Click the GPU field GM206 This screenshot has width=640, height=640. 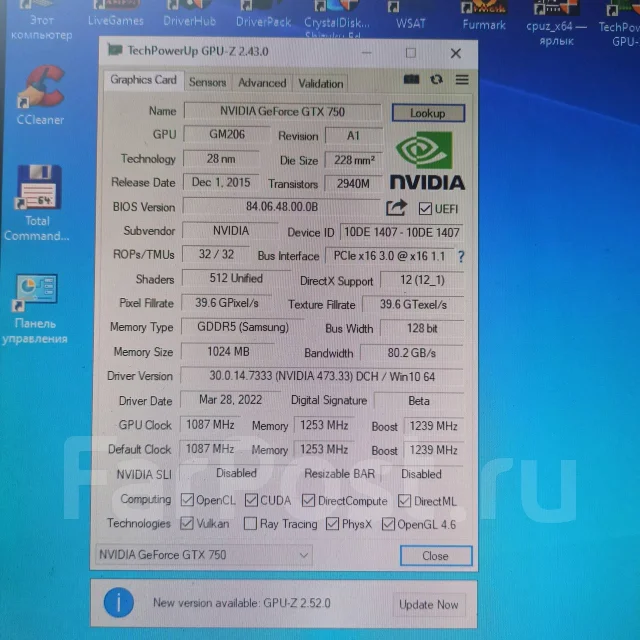(227, 134)
